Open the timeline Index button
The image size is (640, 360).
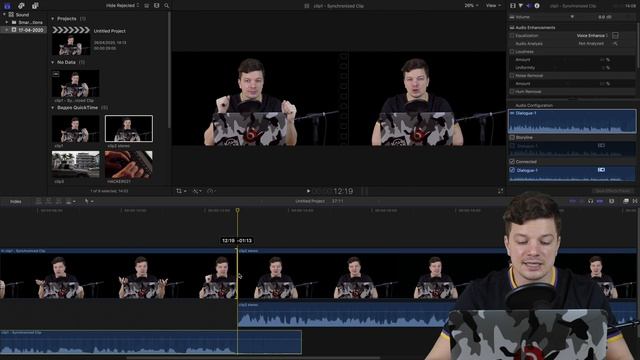(x=16, y=202)
